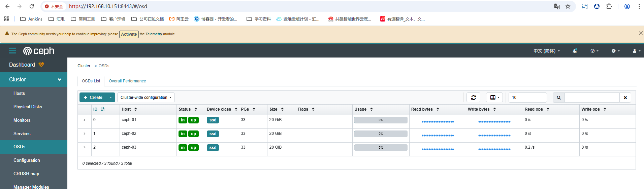Click the Dashboard health heart icon
The width and height of the screenshot is (644, 189).
[41, 65]
